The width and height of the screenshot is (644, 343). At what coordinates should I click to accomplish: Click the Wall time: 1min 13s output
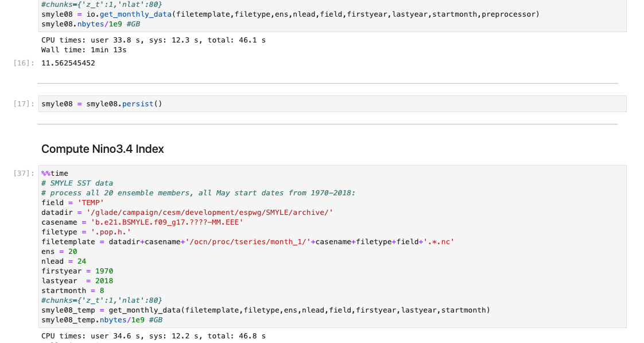84,50
